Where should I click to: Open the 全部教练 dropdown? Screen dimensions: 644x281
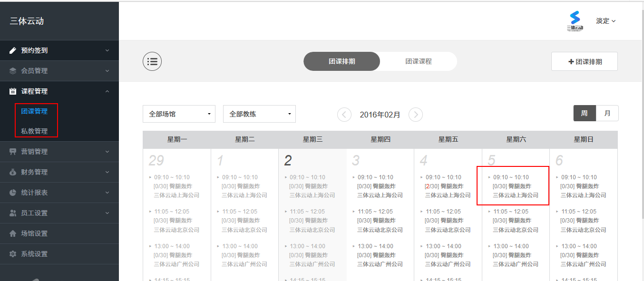pos(259,114)
